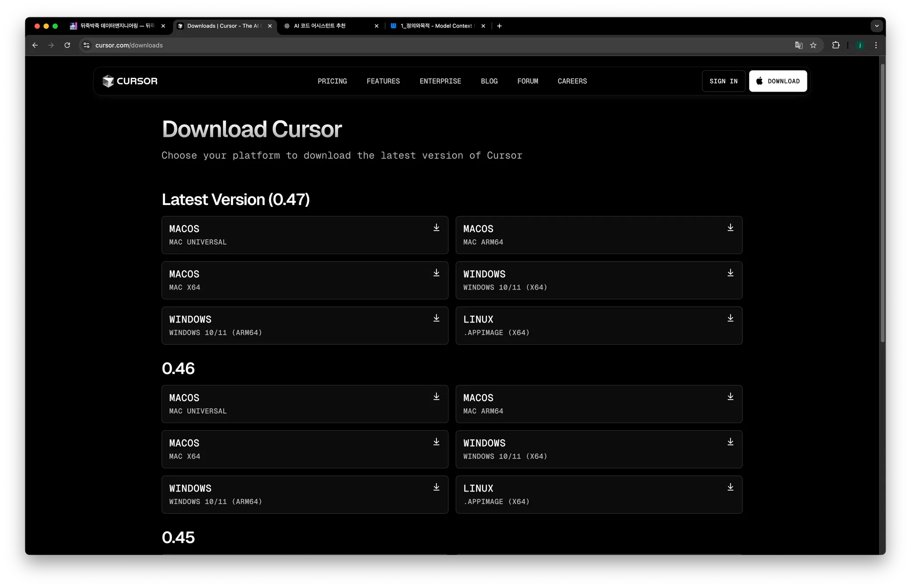Image resolution: width=911 pixels, height=588 pixels.
Task: Download 0.47 Mac ARM64 via arrow icon
Action: tap(730, 228)
